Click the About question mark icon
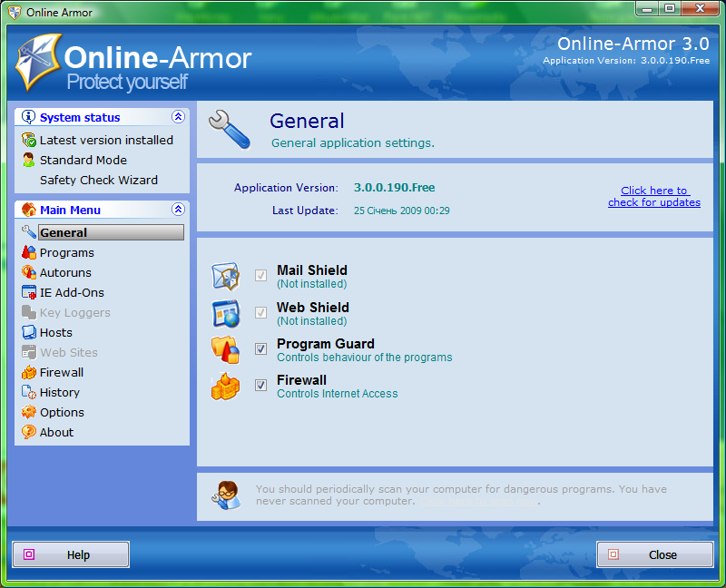The image size is (726, 588). point(29,432)
